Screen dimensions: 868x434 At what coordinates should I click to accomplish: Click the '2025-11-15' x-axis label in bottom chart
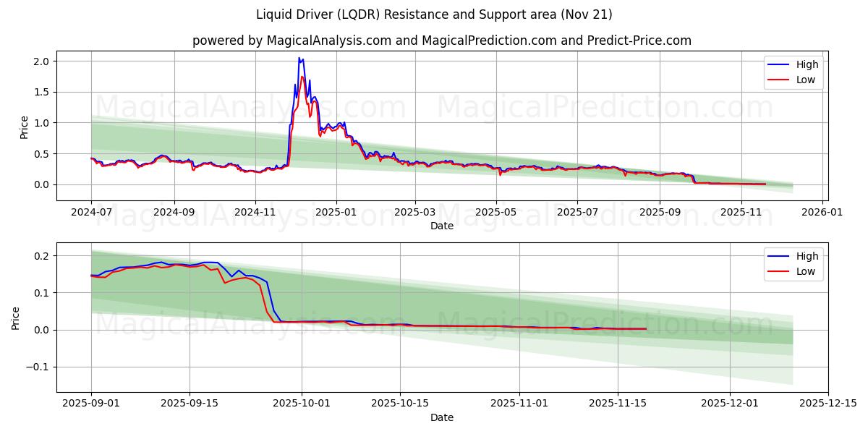pos(618,404)
